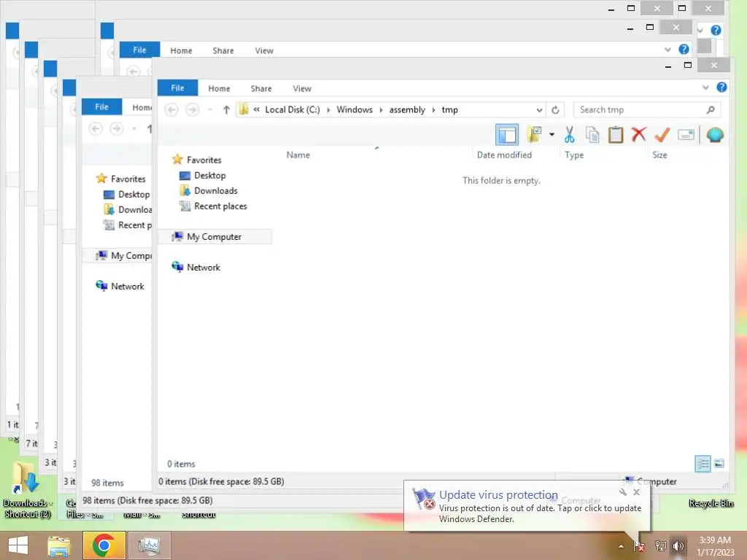Sort by Date modified column
This screenshot has height=560, width=747.
pyautogui.click(x=504, y=155)
